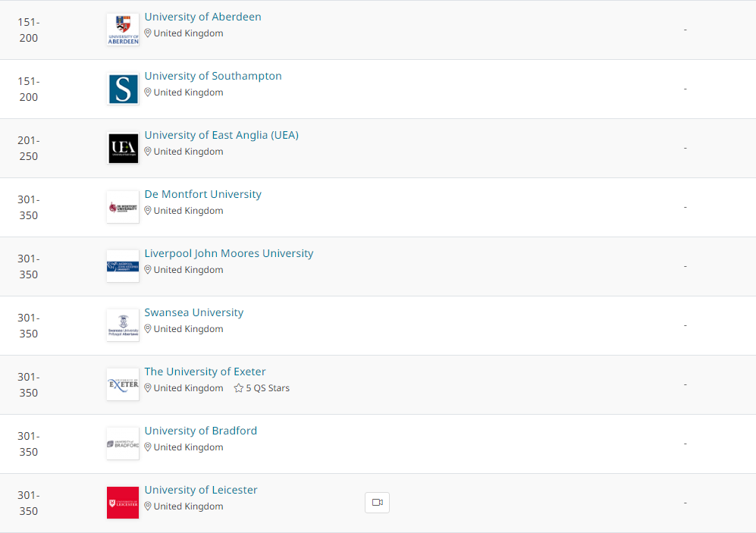Open University of Aberdeen link

tap(202, 17)
